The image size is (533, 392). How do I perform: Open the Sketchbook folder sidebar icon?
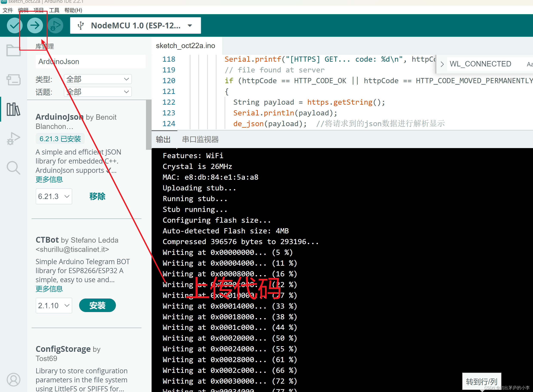14,50
